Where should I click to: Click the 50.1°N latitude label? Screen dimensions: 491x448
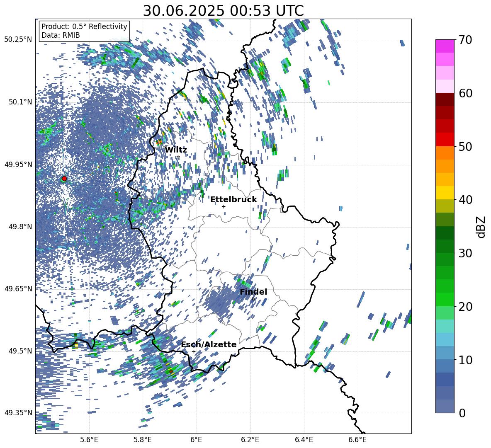[20, 102]
